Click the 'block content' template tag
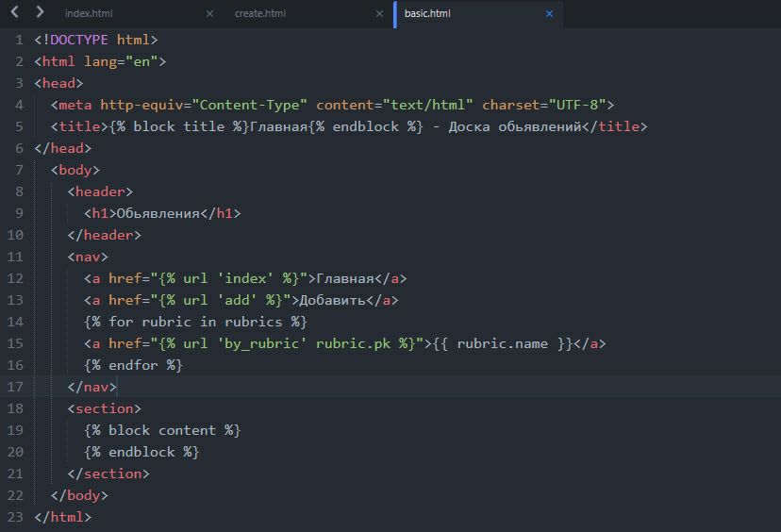Screen dimensions: 781x532 pyautogui.click(x=162, y=430)
